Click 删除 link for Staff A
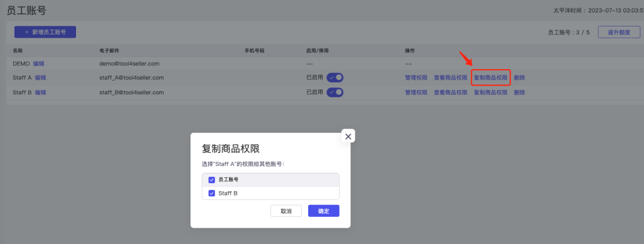Image resolution: width=644 pixels, height=244 pixels. (519, 77)
